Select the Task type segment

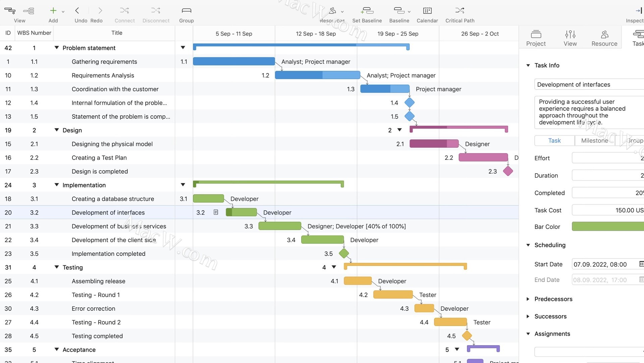pos(554,140)
